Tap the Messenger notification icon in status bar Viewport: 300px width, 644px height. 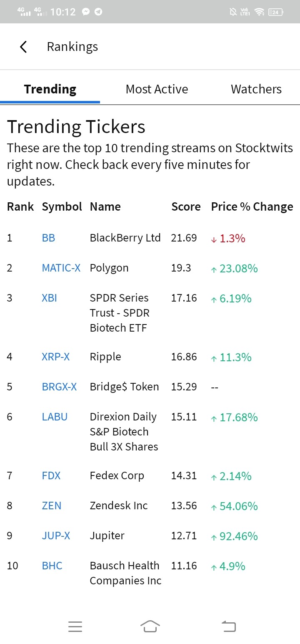click(x=86, y=12)
